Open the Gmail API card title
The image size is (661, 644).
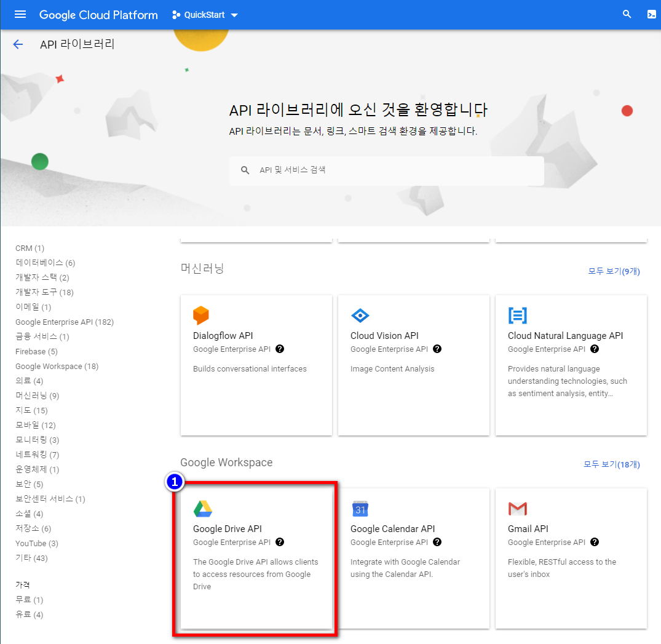pyautogui.click(x=528, y=529)
